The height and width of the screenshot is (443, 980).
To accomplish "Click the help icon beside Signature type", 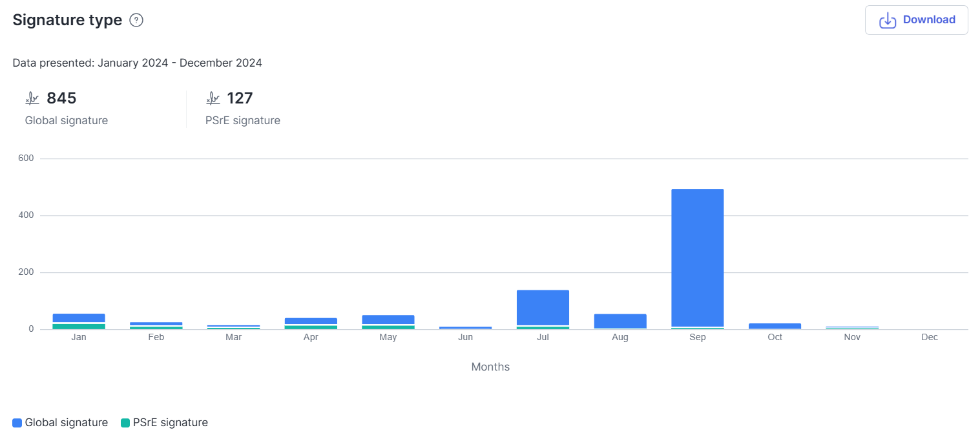I will [136, 20].
